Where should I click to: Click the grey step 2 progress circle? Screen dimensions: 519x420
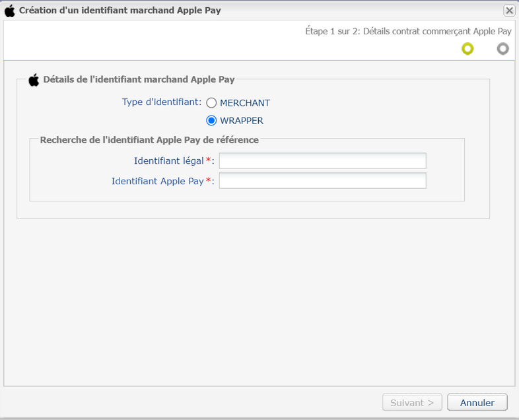502,49
